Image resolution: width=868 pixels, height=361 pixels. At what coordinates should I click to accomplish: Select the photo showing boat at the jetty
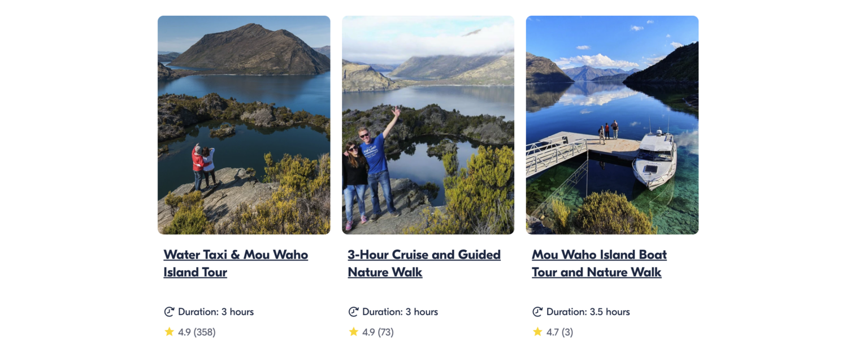(612, 124)
